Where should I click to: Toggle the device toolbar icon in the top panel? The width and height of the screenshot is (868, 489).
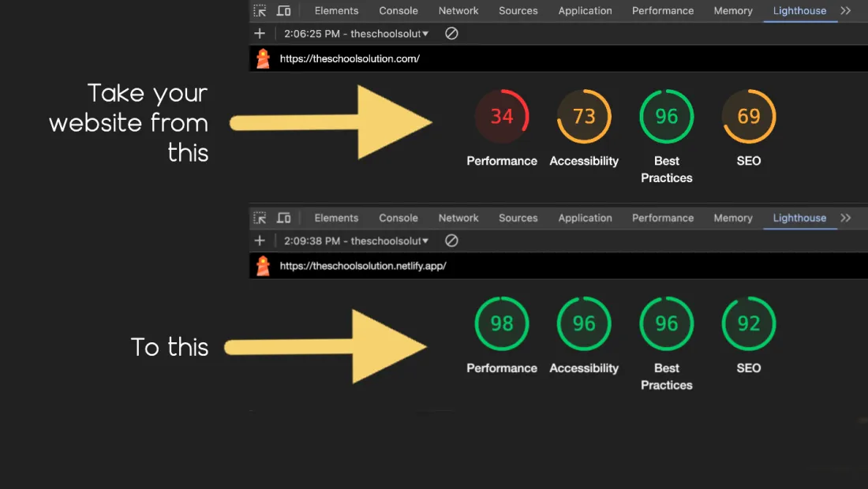283,10
